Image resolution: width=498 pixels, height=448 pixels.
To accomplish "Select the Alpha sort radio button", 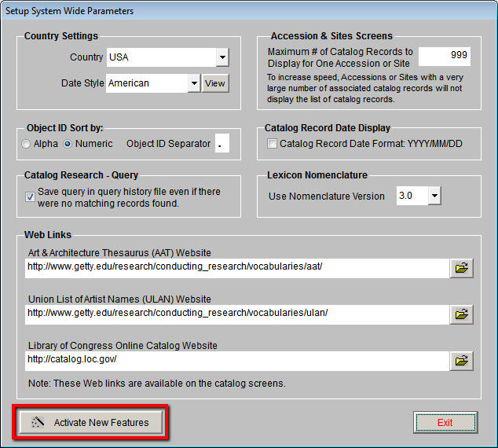I will pos(27,144).
